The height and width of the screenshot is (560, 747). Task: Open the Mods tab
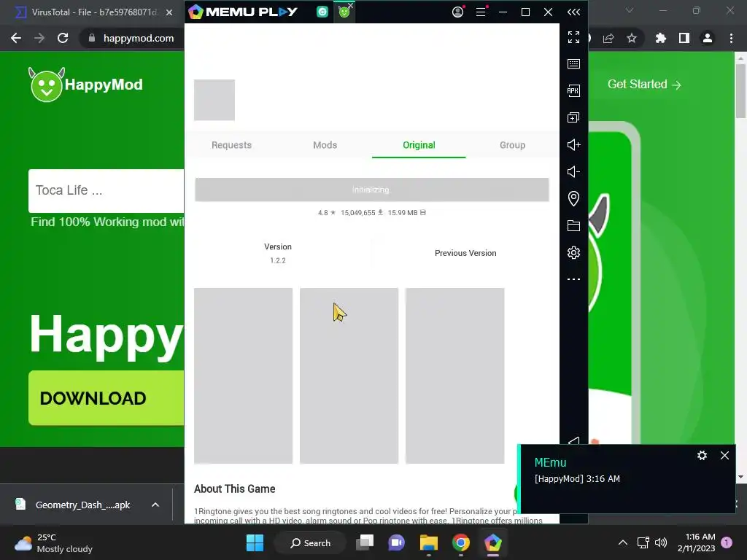[325, 145]
